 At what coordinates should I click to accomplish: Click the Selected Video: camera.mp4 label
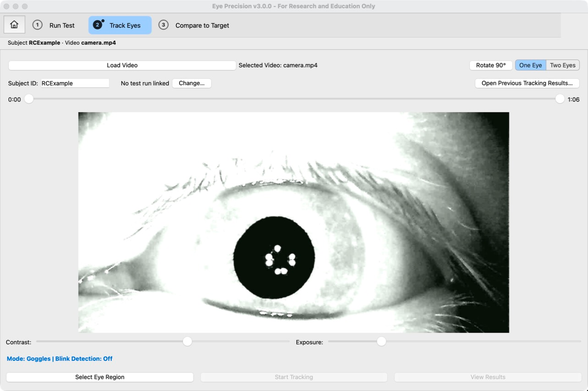(x=278, y=65)
